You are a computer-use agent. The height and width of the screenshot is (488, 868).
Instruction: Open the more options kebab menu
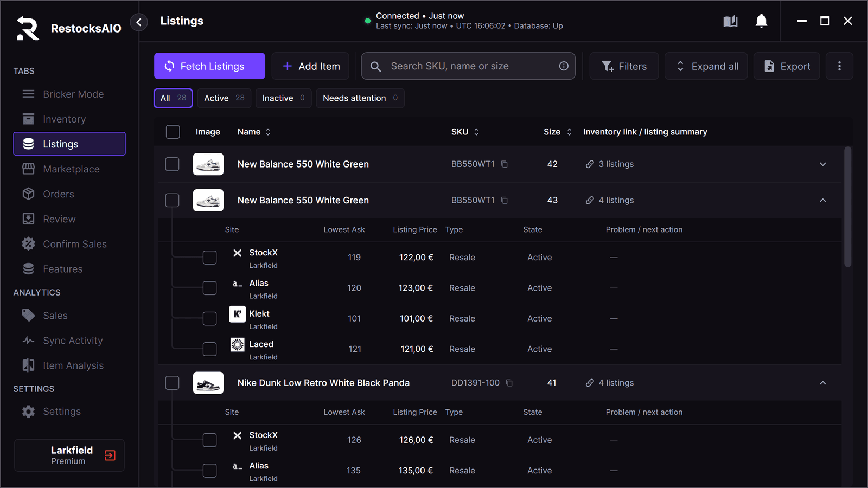point(839,66)
